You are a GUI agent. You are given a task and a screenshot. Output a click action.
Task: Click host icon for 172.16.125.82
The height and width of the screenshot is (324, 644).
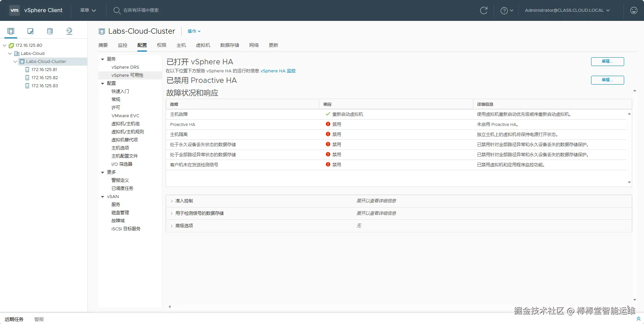28,78
